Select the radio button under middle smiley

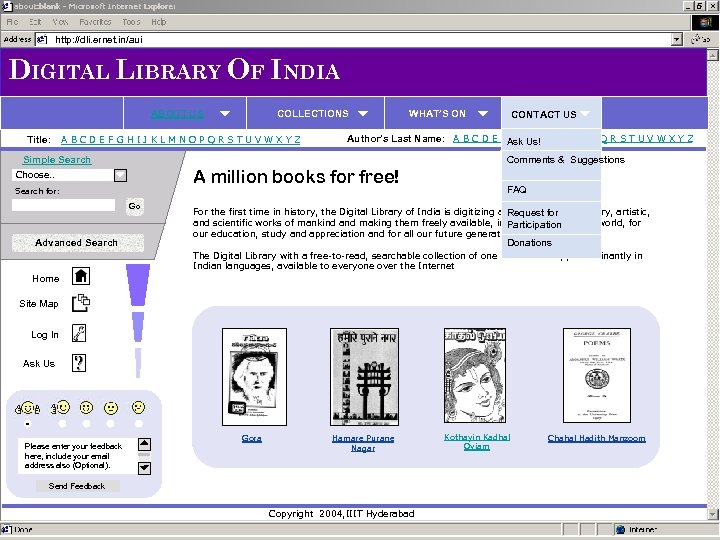pyautogui.click(x=86, y=423)
